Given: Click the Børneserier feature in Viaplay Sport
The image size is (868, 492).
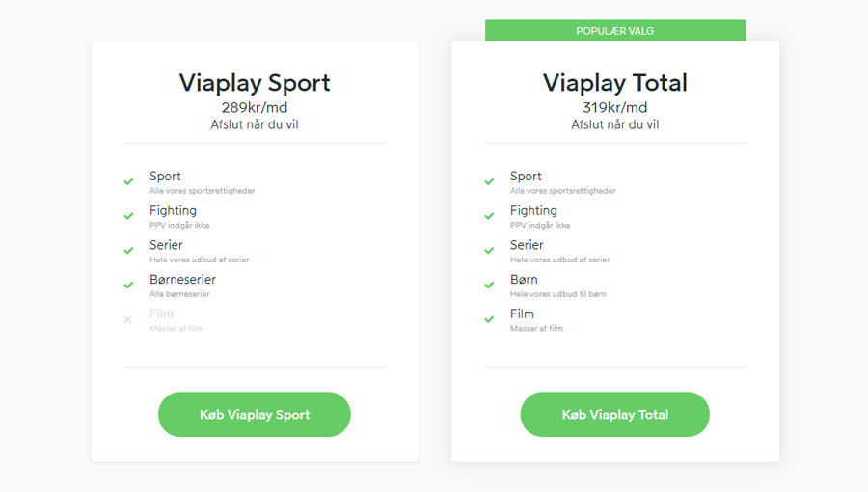Looking at the screenshot, I should 182,280.
